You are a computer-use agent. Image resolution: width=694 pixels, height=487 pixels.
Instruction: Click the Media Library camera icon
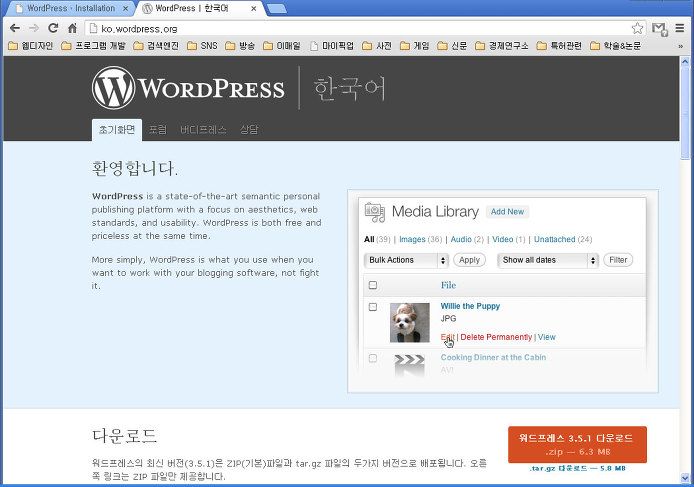375,212
